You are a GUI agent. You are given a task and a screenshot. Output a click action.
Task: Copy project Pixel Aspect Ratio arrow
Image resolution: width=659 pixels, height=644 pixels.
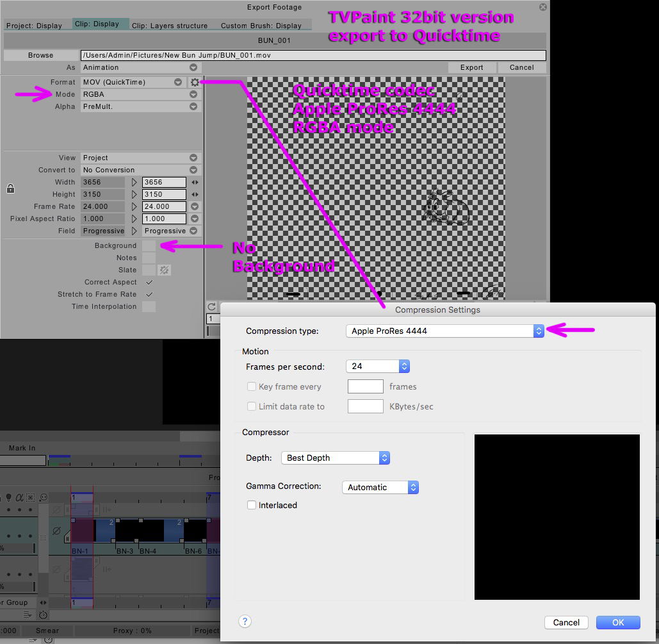[x=134, y=219]
